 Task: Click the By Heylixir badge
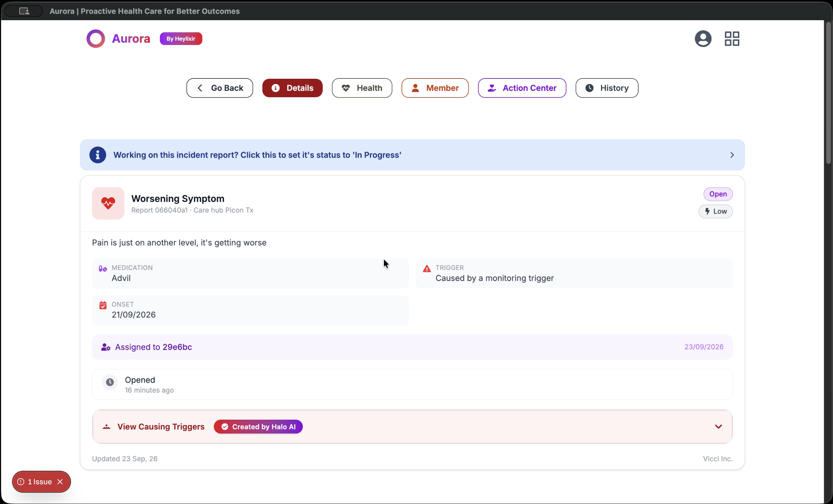(181, 38)
